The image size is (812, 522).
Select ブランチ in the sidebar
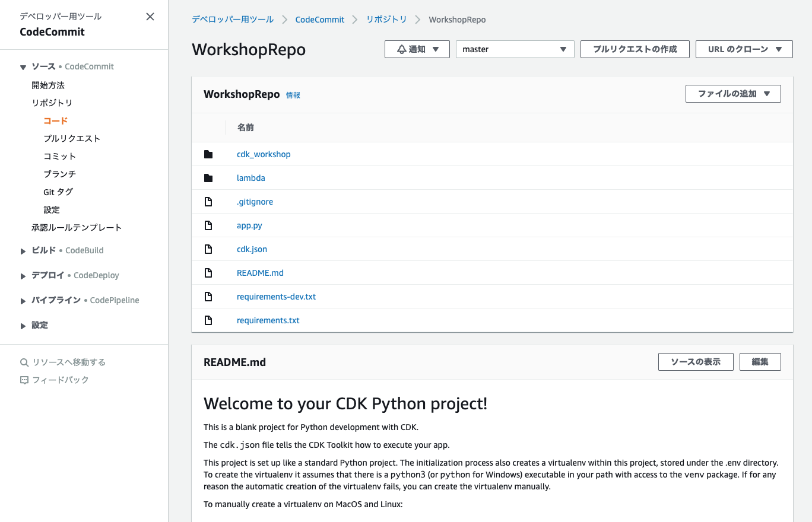coord(60,174)
